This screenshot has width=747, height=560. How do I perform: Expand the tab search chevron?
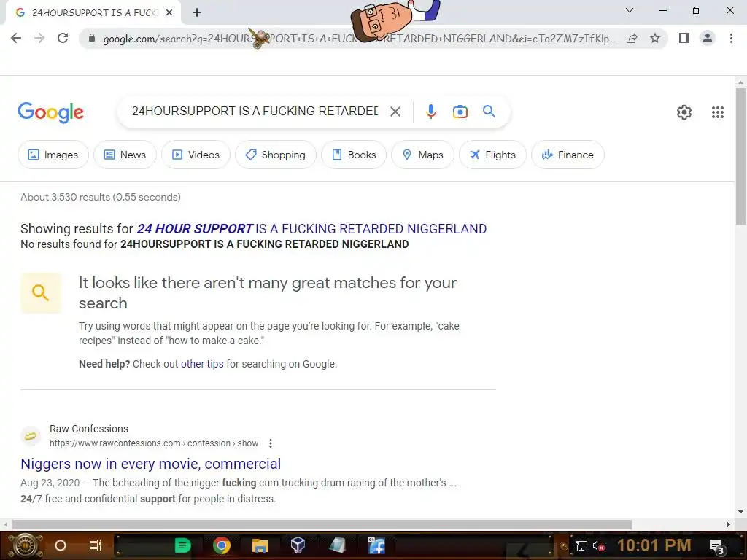[x=629, y=10]
